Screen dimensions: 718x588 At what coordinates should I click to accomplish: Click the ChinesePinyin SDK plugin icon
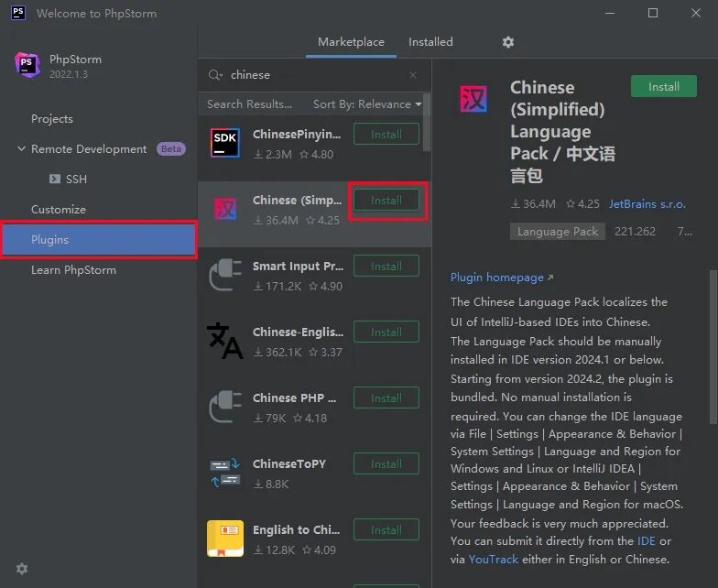tap(225, 143)
